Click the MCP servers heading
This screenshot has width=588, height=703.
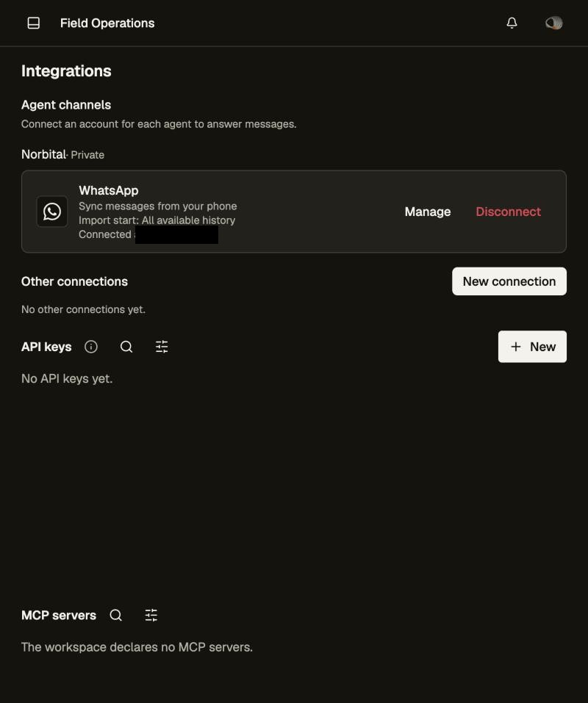point(59,615)
